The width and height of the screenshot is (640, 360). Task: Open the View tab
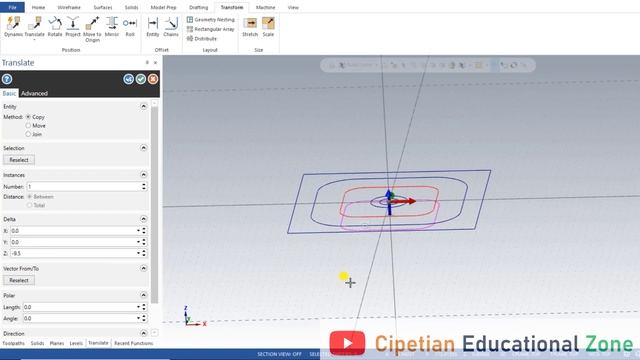(293, 7)
